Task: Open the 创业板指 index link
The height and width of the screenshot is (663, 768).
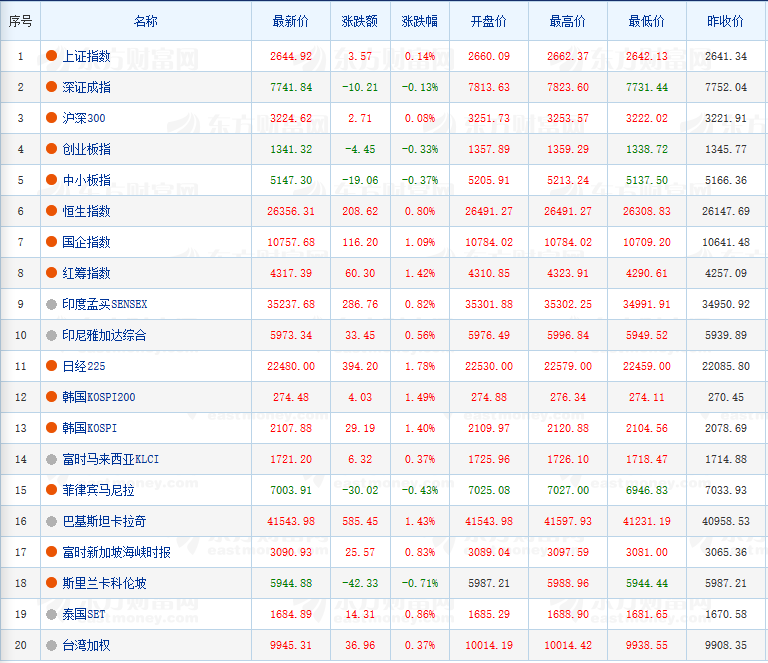Action: tap(86, 149)
